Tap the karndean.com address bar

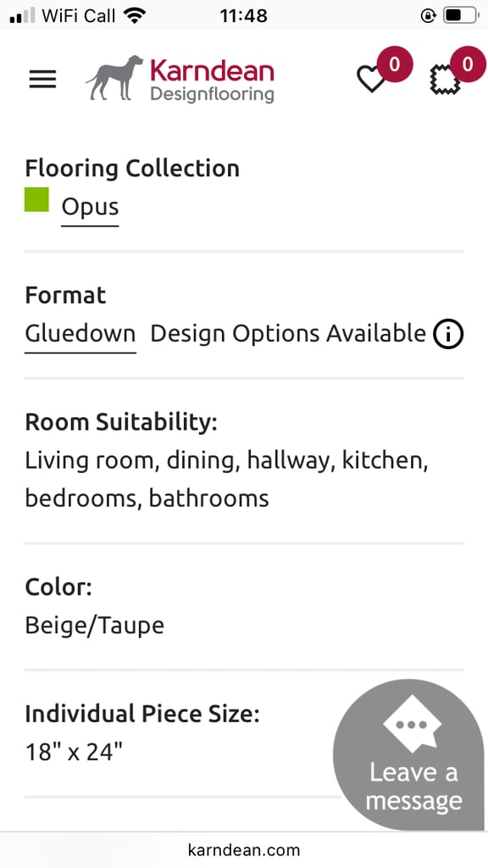(x=244, y=849)
